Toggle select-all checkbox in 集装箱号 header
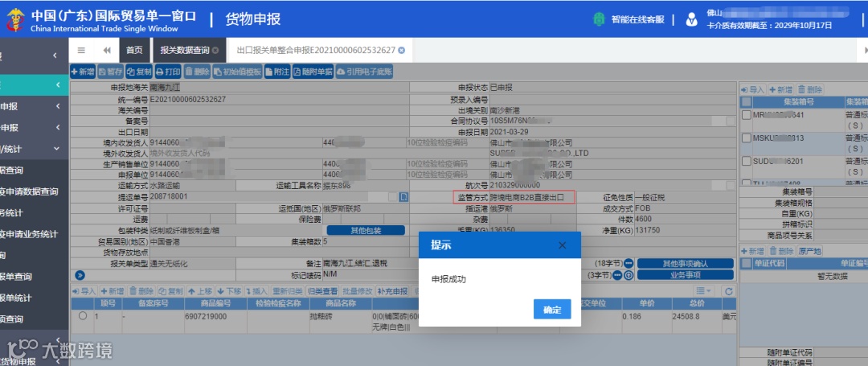 (746, 102)
